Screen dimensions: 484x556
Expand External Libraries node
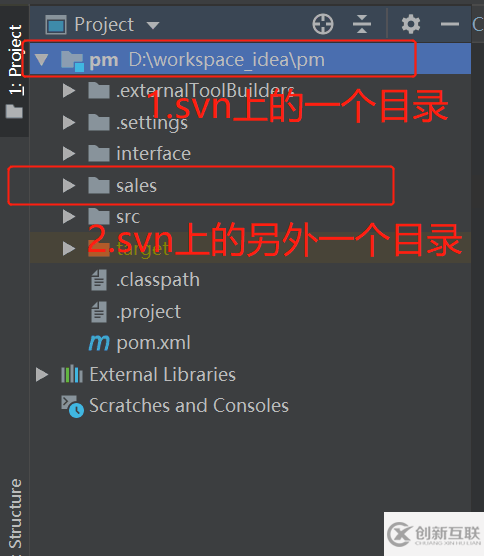(42, 374)
